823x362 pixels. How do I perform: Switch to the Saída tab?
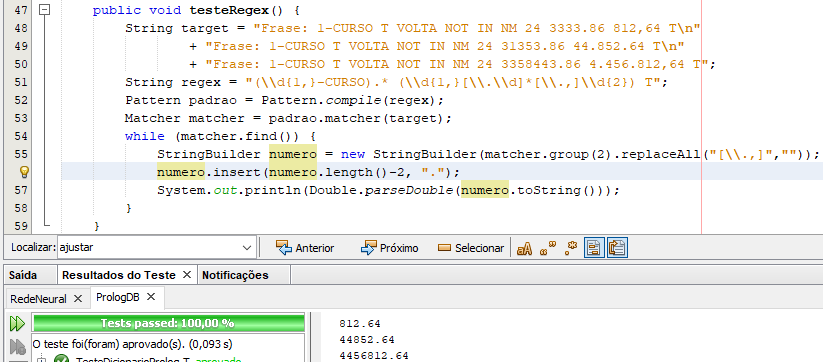pos(23,275)
